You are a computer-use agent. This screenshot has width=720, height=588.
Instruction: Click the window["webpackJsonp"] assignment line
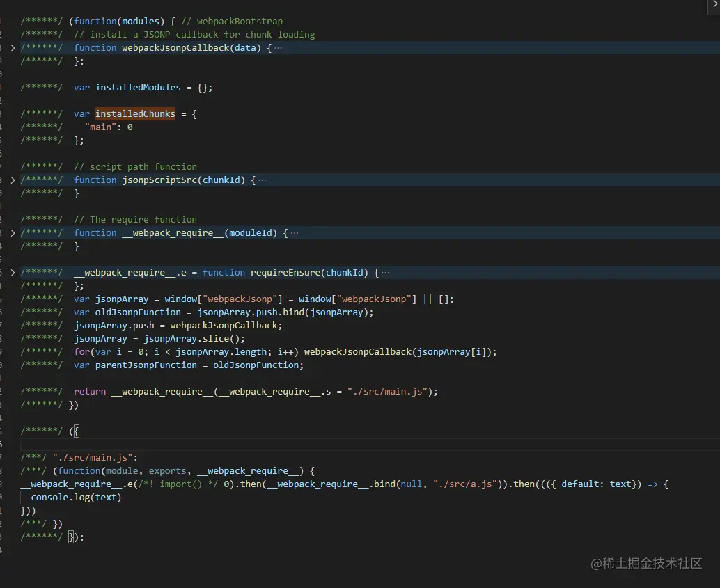click(x=244, y=299)
